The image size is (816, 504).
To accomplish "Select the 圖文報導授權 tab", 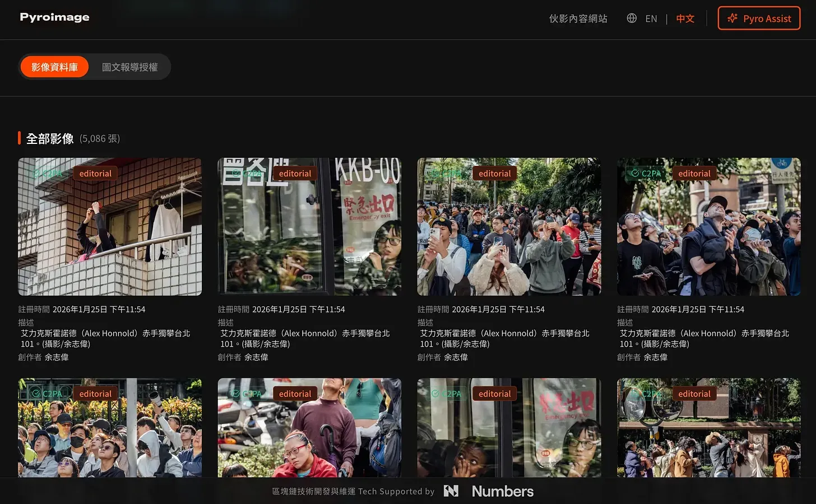I will (130, 67).
